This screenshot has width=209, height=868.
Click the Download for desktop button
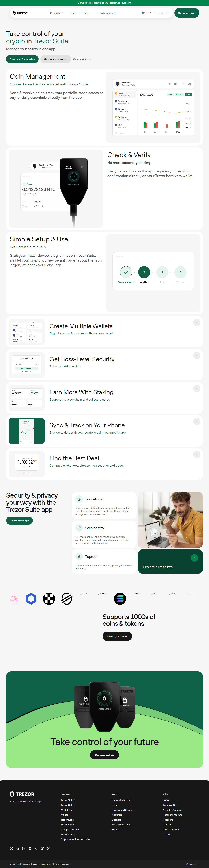coord(22,59)
